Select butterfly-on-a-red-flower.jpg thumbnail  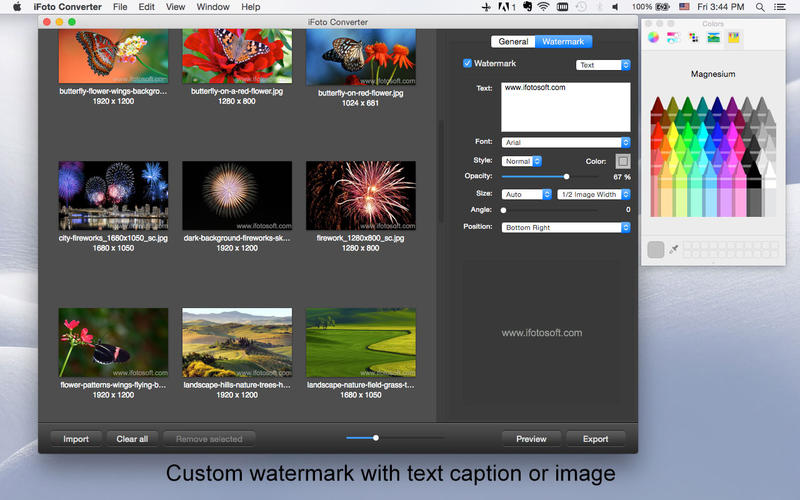pyautogui.click(x=237, y=56)
